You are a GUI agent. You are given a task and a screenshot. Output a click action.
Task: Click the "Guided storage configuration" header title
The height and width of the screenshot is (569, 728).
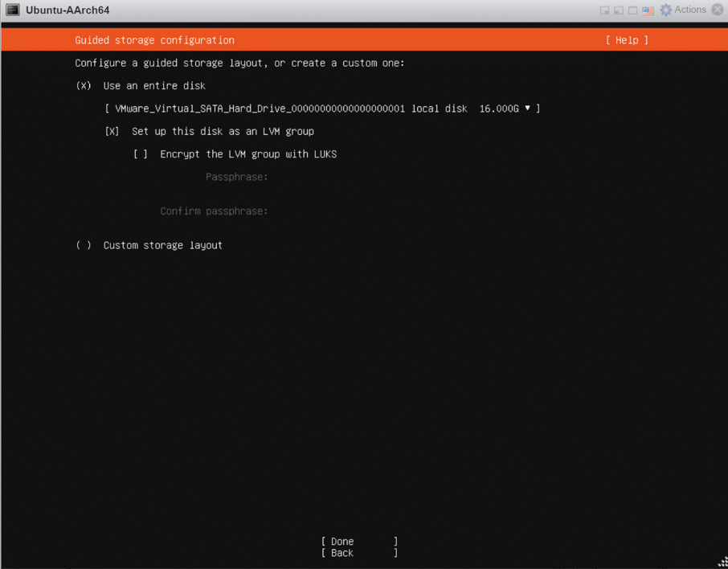154,40
